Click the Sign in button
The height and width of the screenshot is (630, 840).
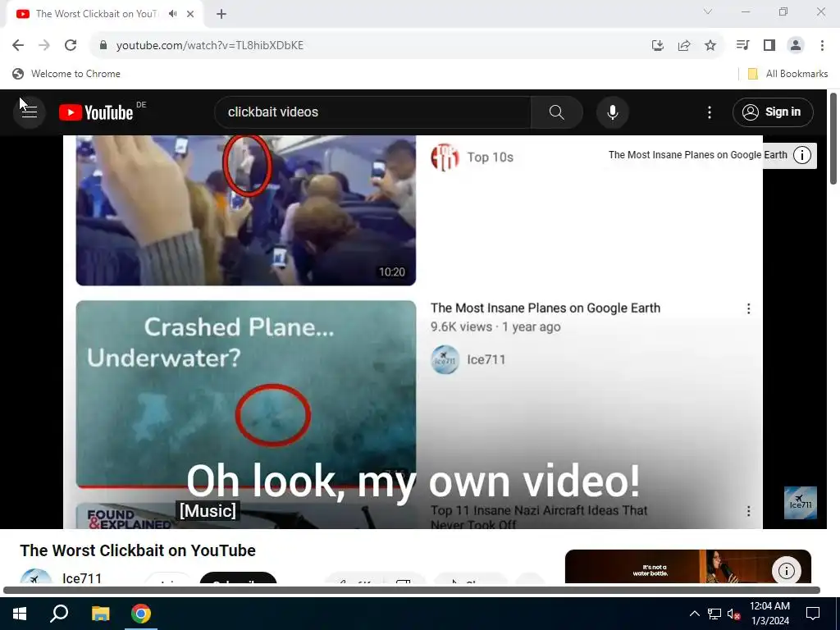773,112
